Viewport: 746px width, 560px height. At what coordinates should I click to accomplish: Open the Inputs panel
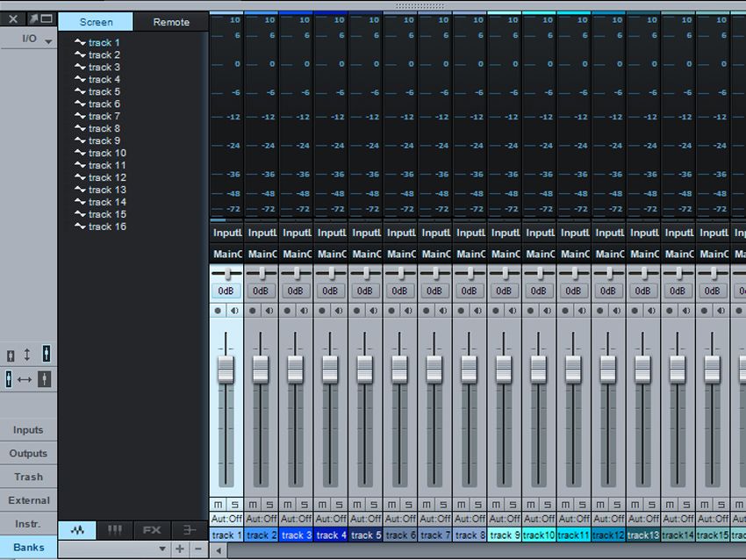(x=28, y=429)
